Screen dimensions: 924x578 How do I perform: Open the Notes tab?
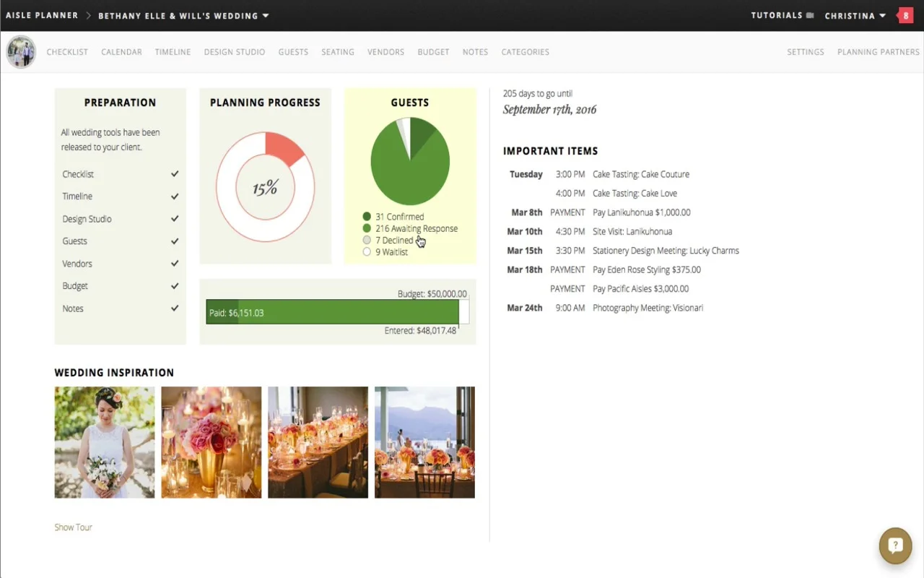[x=475, y=52]
